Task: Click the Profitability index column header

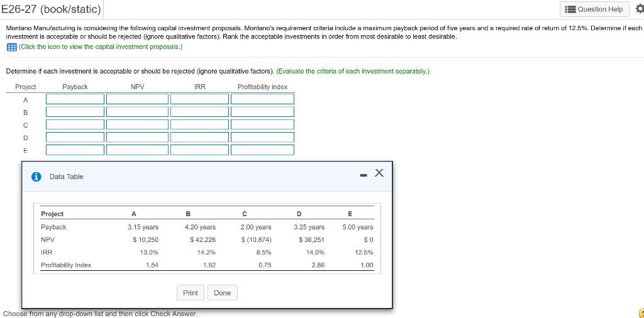Action: pyautogui.click(x=262, y=87)
